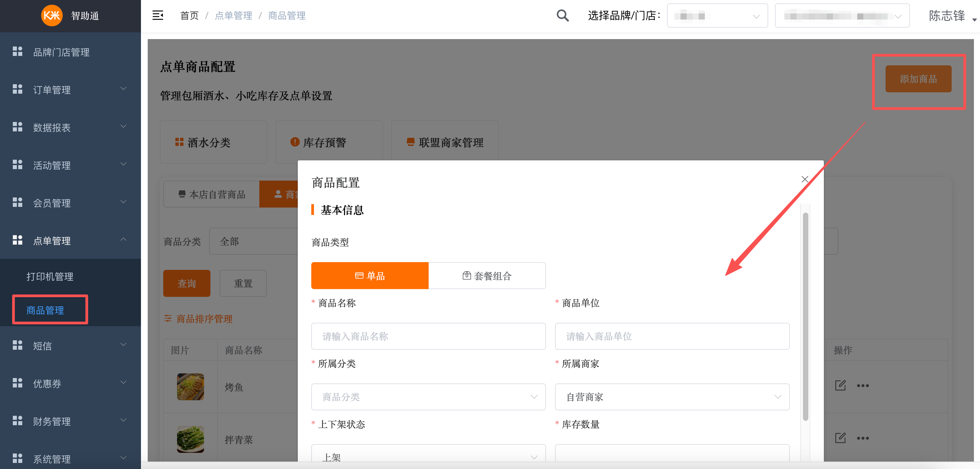Expand 会员管理 menu
This screenshot has width=980, height=469.
(x=123, y=201)
